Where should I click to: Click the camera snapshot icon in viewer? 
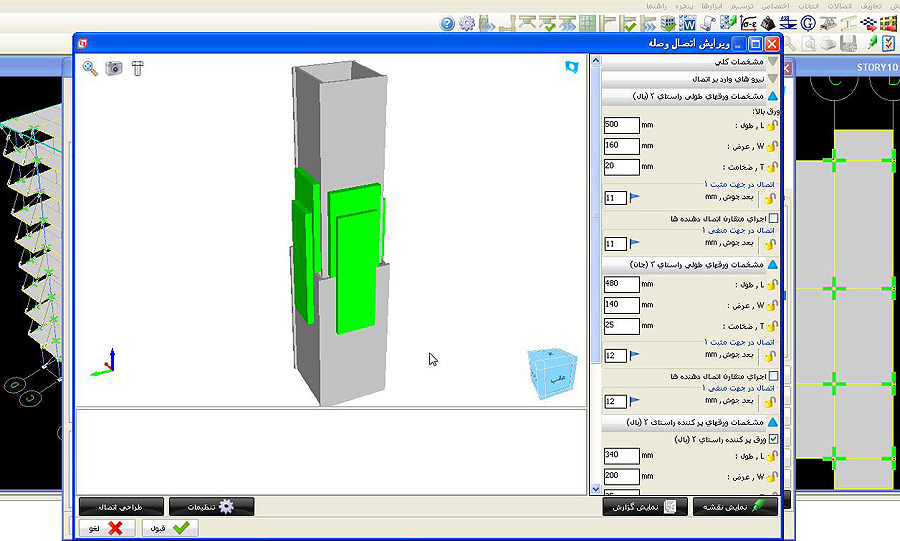(114, 68)
